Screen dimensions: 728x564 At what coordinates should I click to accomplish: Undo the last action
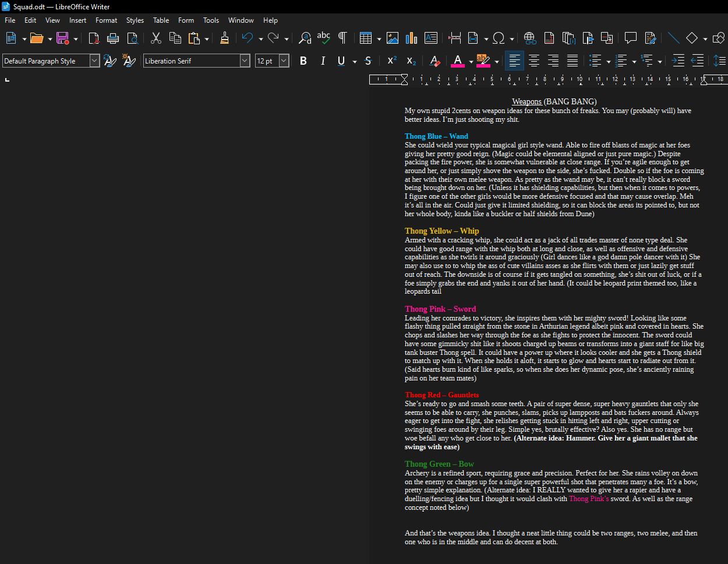point(248,38)
